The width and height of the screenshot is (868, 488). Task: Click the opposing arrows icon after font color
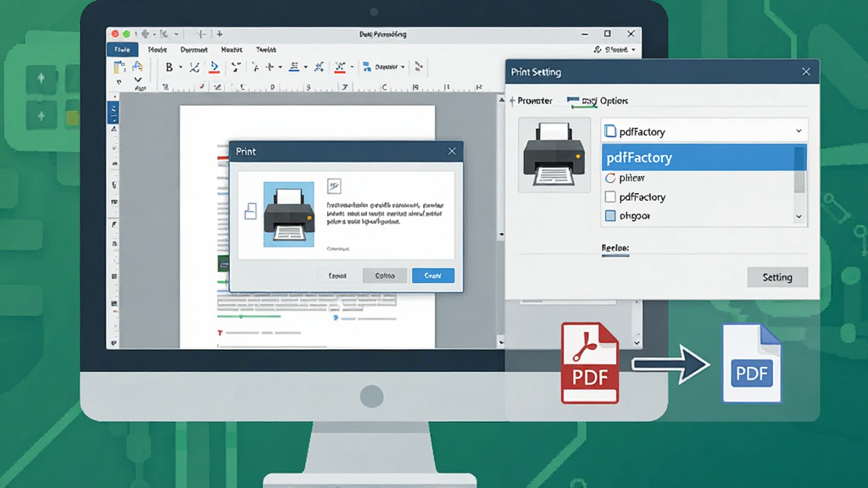(236, 68)
